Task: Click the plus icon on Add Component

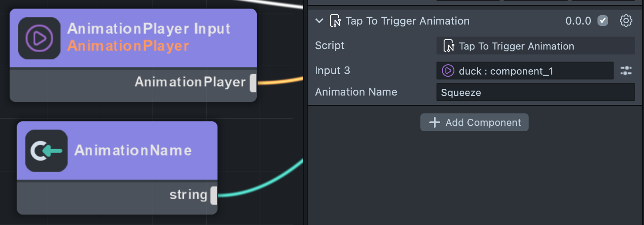Action: [435, 122]
